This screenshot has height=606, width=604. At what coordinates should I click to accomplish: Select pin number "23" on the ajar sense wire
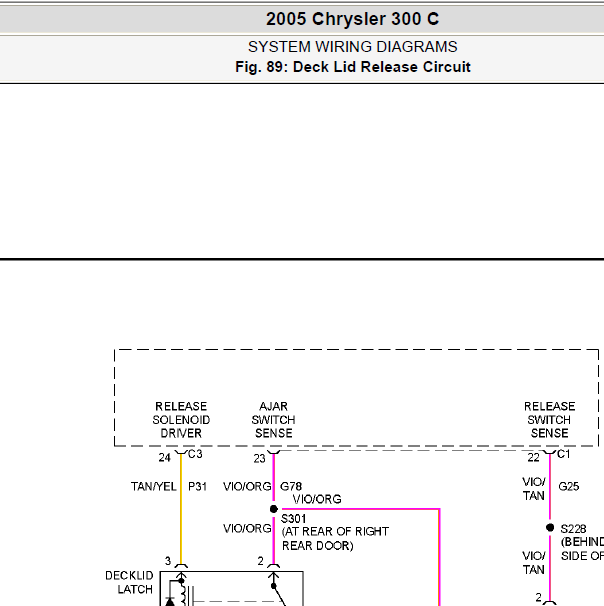pos(259,459)
